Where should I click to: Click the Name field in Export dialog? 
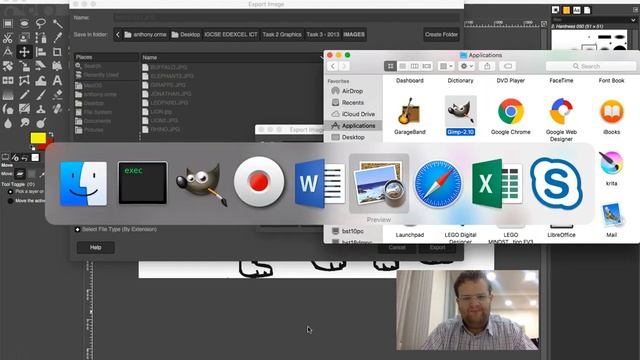pos(287,18)
